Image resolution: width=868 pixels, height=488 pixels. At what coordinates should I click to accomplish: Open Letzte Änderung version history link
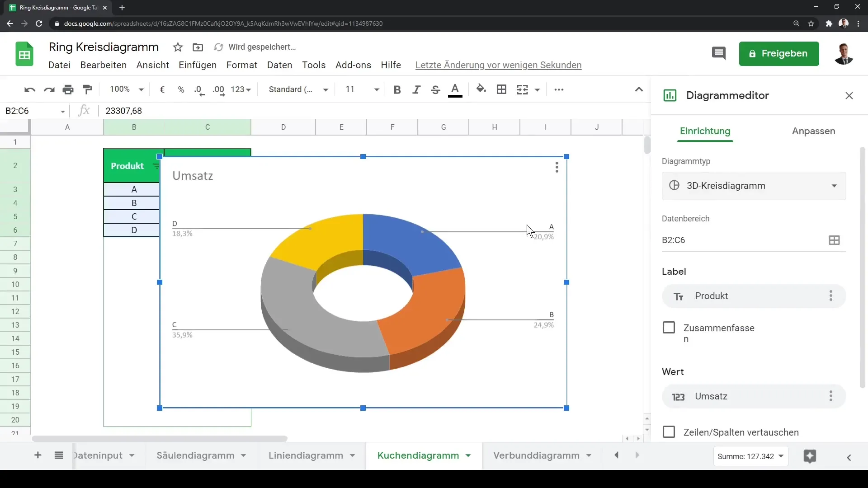coord(498,65)
